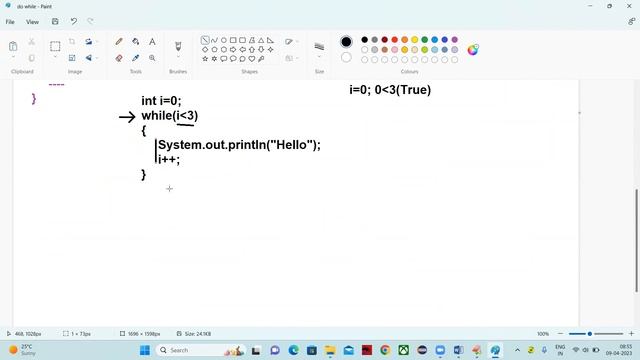Viewport: 640px width, 360px height.
Task: Click the zoom slider handle
Action: [590, 333]
